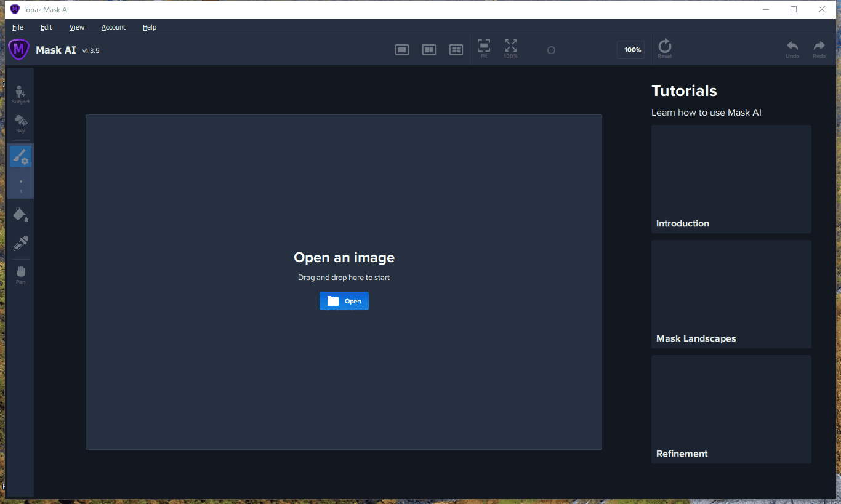The image size is (841, 504).
Task: Click the Tutorials heading
Action: click(684, 90)
